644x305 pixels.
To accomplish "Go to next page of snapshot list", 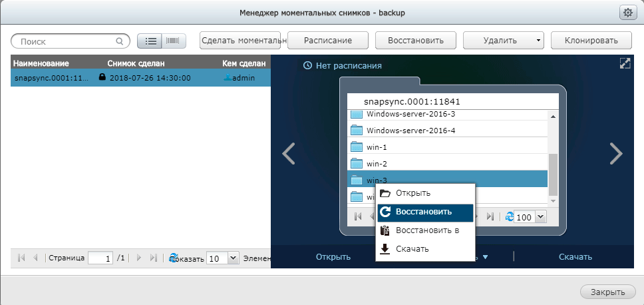I will click(x=139, y=258).
